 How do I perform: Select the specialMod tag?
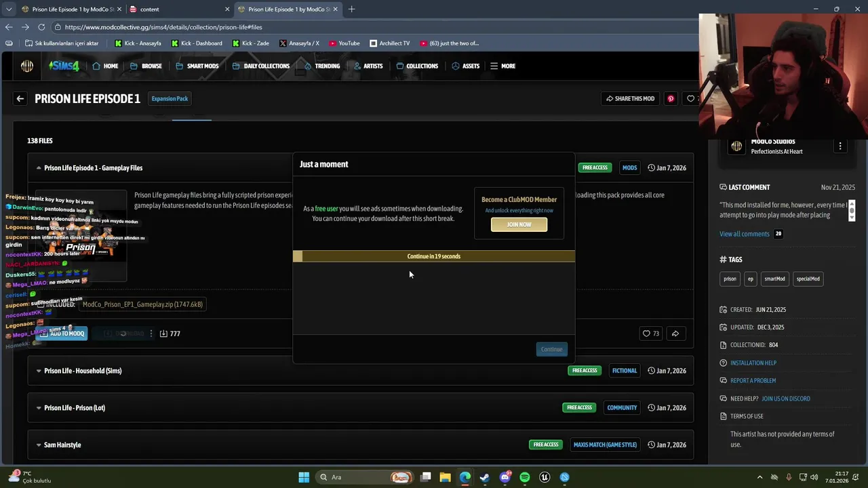point(808,279)
